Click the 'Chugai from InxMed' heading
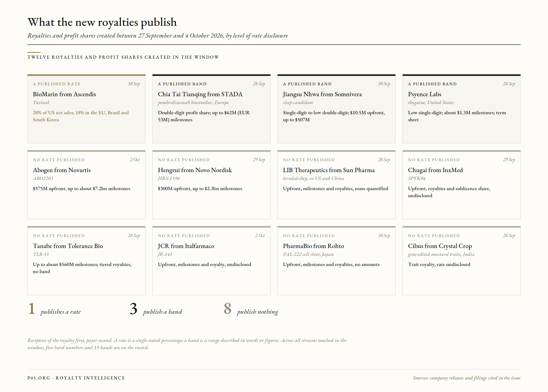The height and width of the screenshot is (392, 548). pos(435,170)
